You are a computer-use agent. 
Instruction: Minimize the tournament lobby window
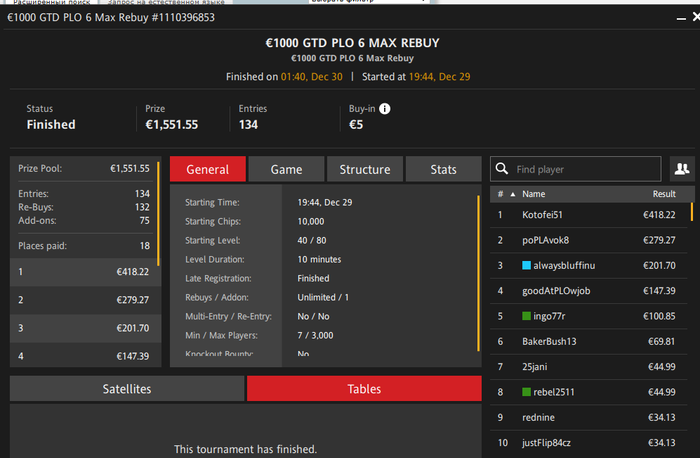pos(681,18)
